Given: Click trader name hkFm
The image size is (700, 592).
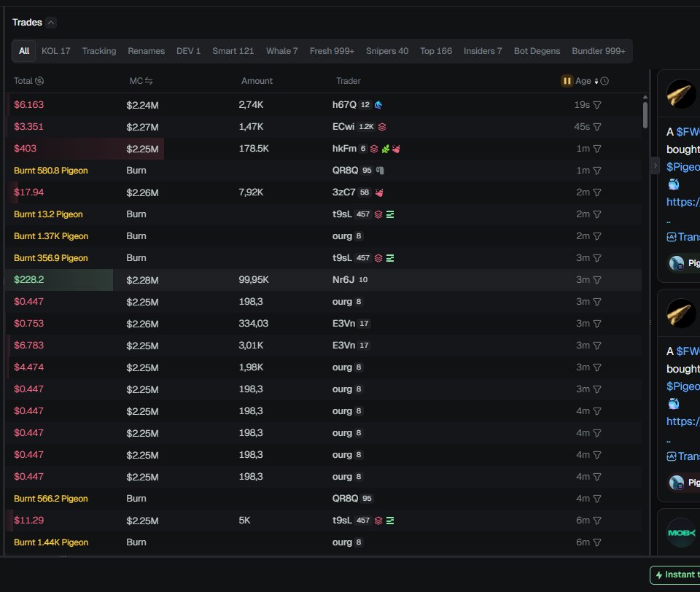Looking at the screenshot, I should coord(344,149).
